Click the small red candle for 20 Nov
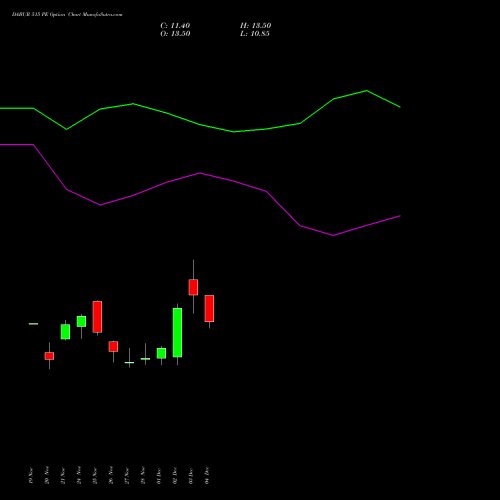 click(x=49, y=356)
